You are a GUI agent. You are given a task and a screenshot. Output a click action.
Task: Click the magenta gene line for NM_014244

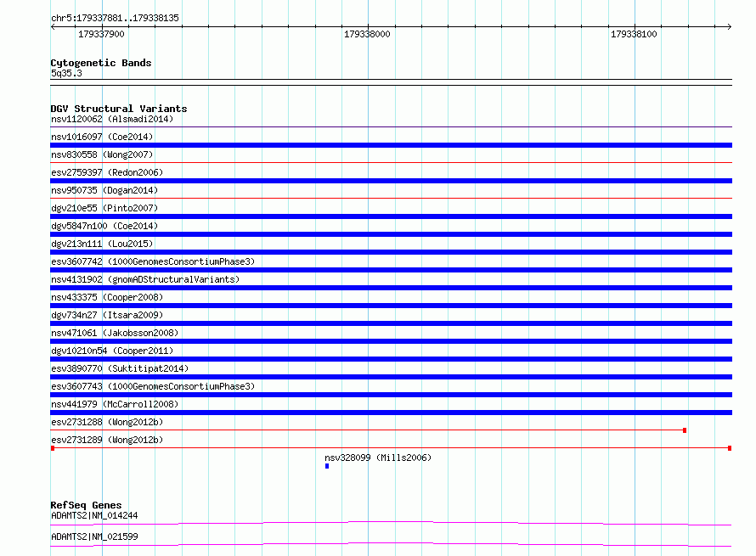[391, 523]
